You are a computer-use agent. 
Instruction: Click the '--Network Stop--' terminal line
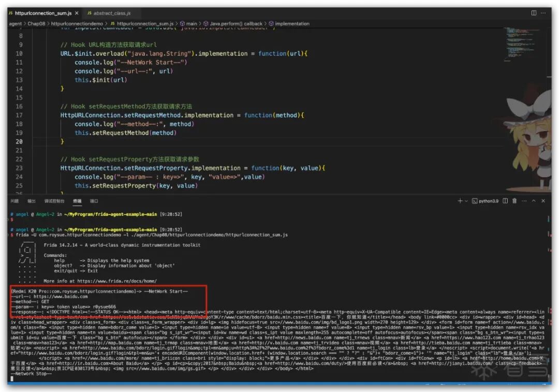click(x=32, y=373)
